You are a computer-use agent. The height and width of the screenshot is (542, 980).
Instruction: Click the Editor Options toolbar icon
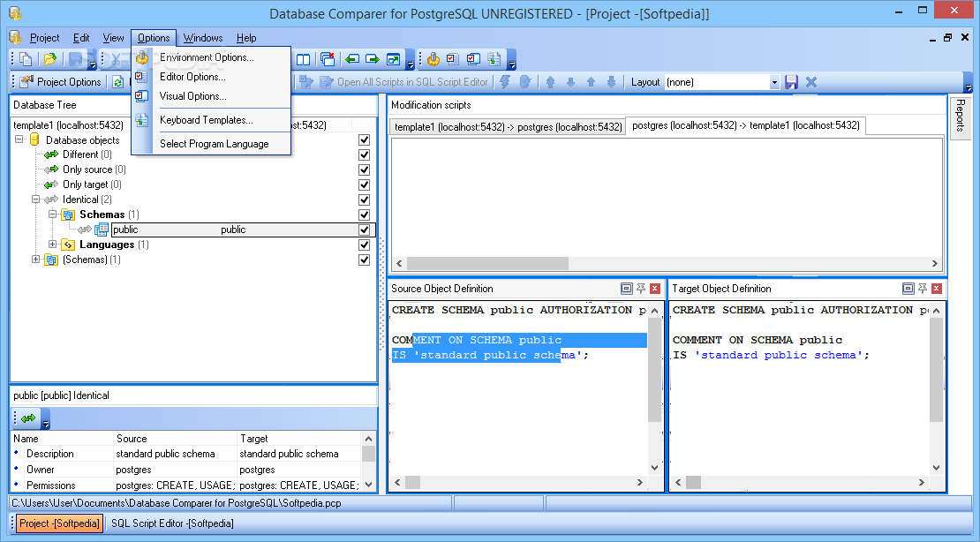click(453, 59)
